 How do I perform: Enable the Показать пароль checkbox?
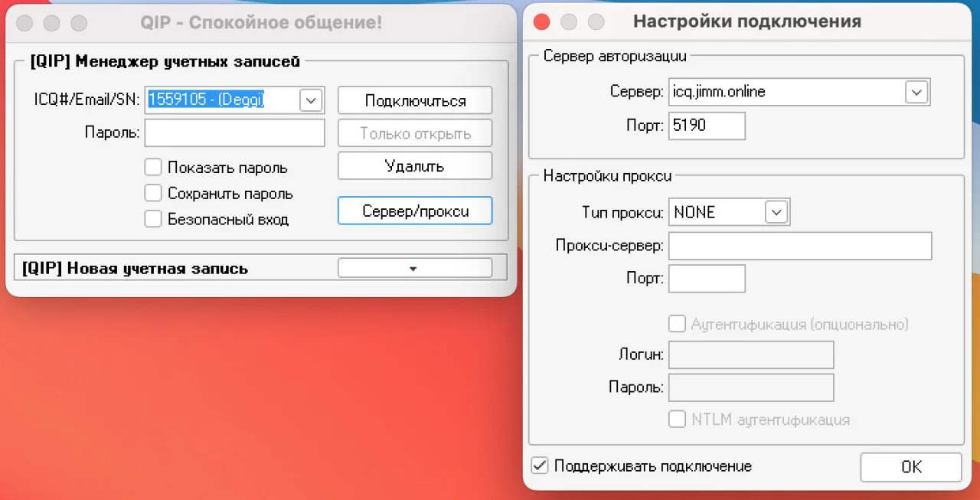pos(153,168)
